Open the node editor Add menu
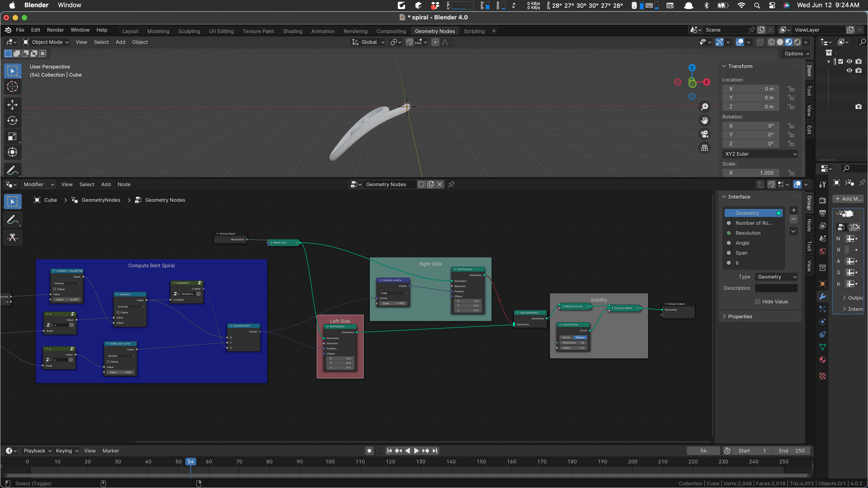The width and height of the screenshot is (868, 488). 106,184
